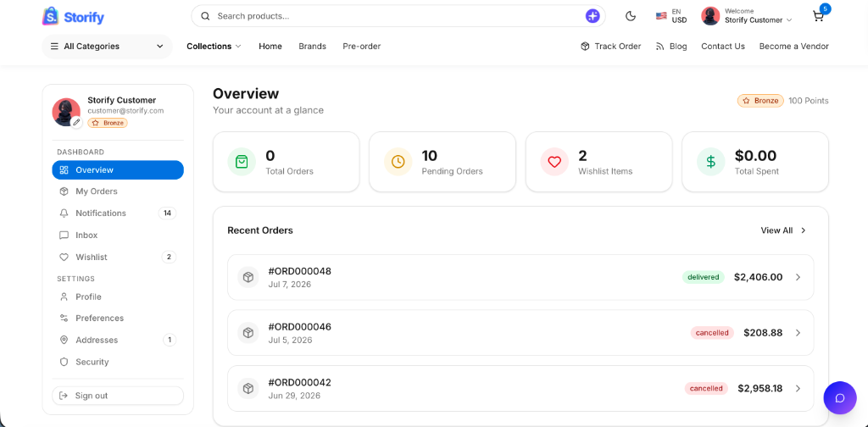Focus the Search products input field
Image resolution: width=868 pixels, height=427 pixels.
pos(398,16)
